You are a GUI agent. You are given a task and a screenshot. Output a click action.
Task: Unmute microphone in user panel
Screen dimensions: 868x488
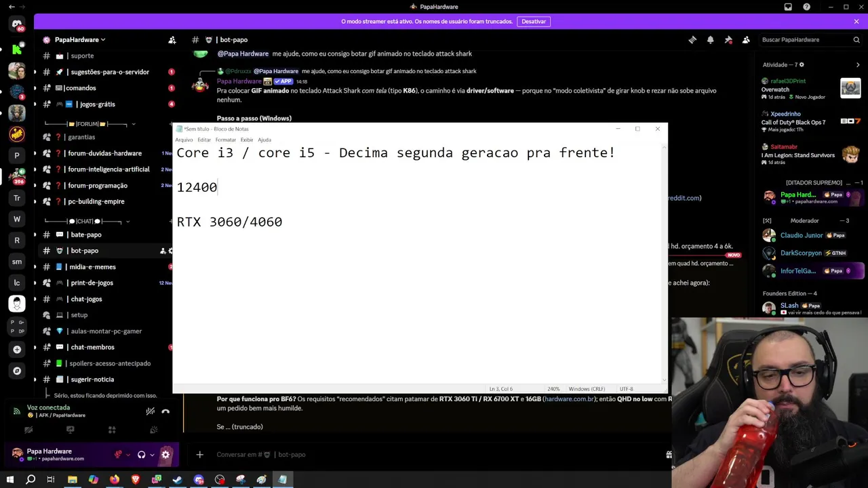pos(118,455)
